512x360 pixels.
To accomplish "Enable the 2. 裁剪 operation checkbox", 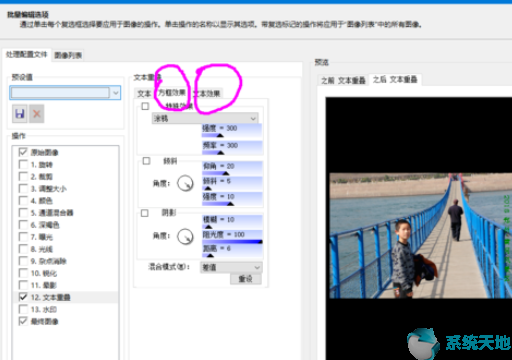I will 23,176.
